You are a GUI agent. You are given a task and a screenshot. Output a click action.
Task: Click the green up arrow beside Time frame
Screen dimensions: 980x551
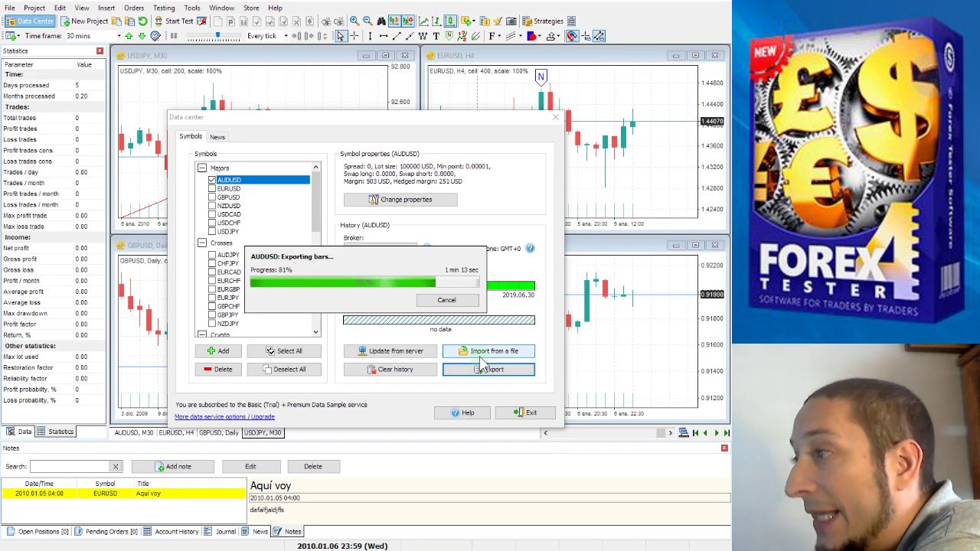(x=129, y=36)
